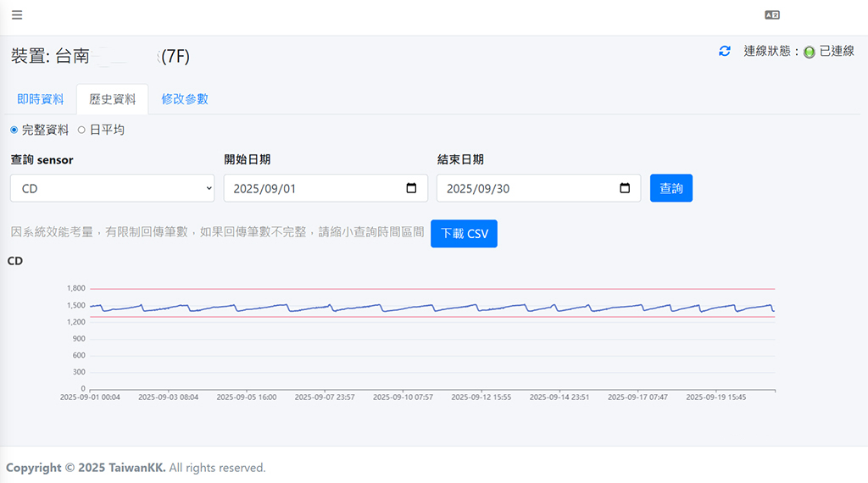
Task: Open the calendar picker for 結束日期
Action: [x=625, y=188]
